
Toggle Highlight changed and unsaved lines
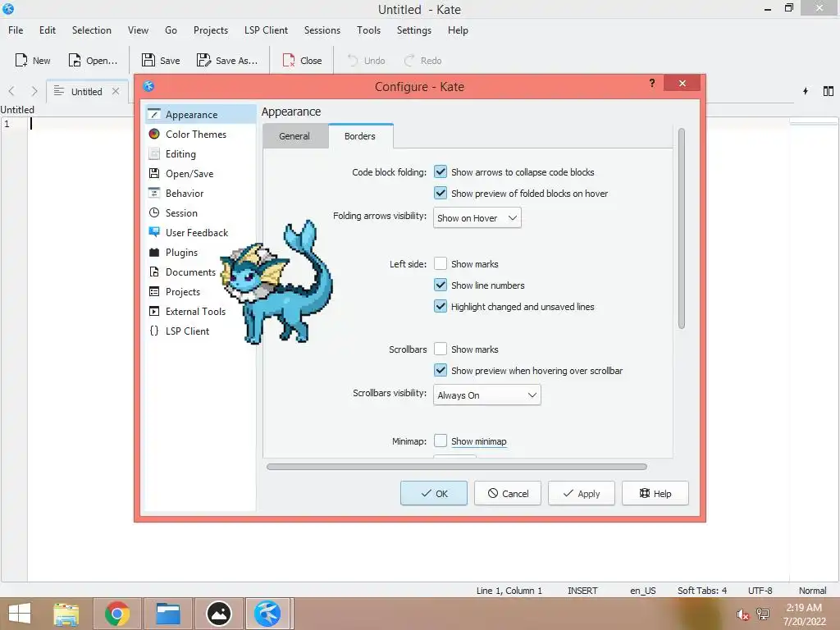coord(441,307)
